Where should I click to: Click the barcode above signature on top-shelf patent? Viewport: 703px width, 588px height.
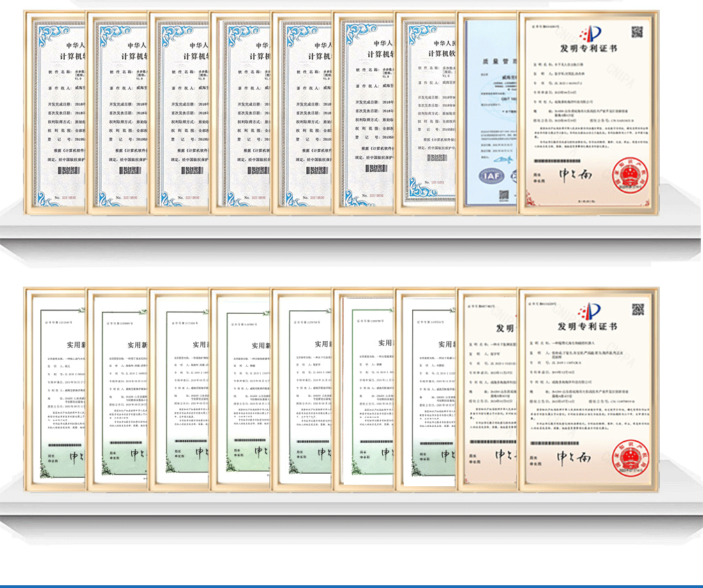tap(557, 160)
